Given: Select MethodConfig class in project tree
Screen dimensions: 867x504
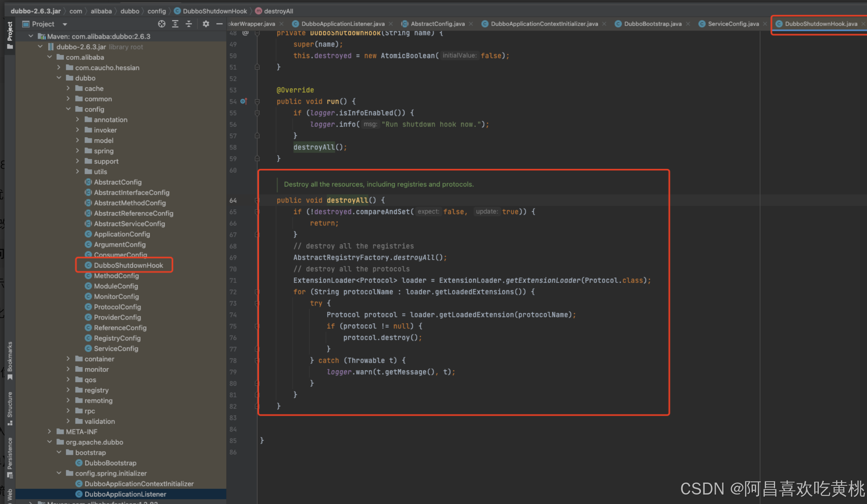Looking at the screenshot, I should coord(116,275).
